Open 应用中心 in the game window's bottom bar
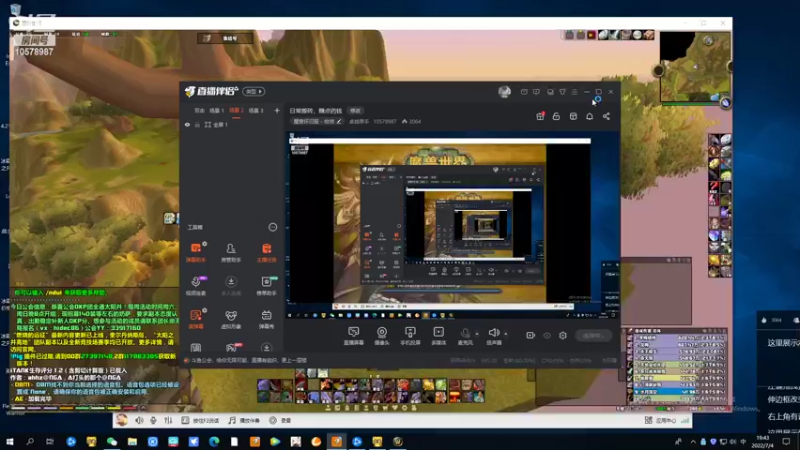Screen dimensions: 800x450 point(661,420)
